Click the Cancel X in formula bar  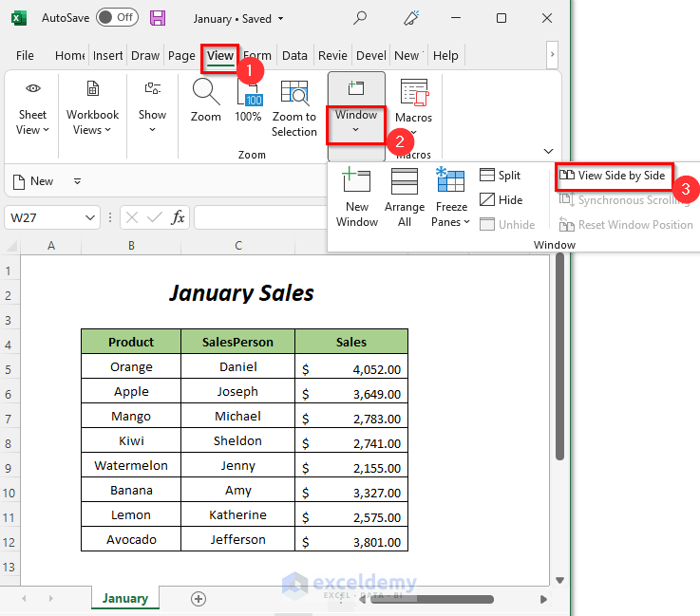pos(132,217)
